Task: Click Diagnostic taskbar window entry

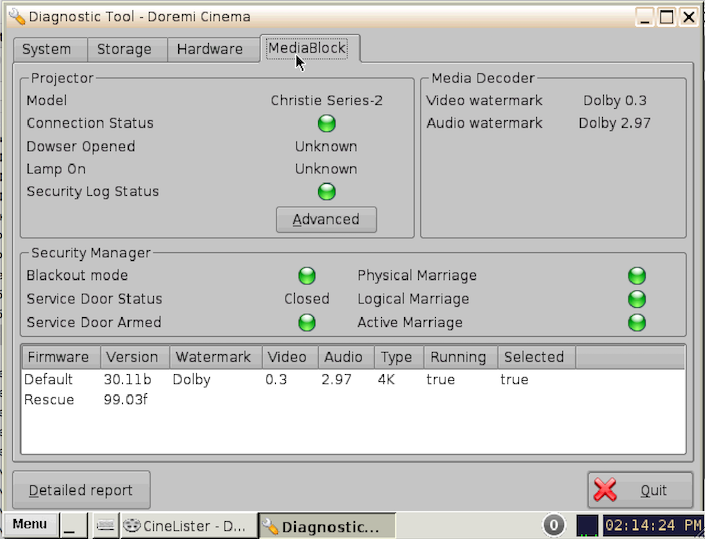Action: pos(327,525)
